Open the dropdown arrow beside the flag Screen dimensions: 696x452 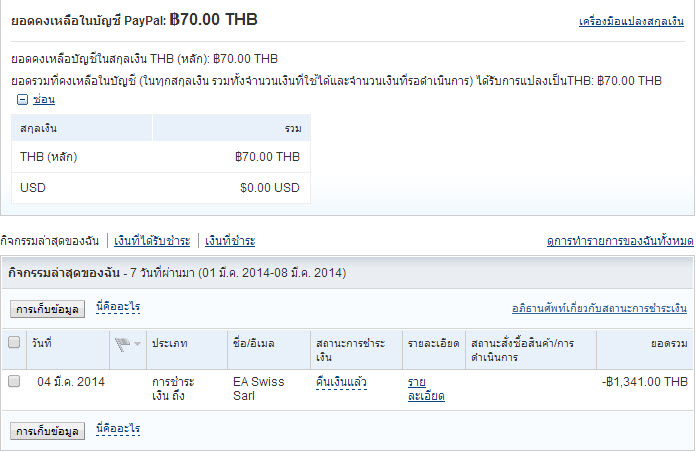[x=137, y=344]
